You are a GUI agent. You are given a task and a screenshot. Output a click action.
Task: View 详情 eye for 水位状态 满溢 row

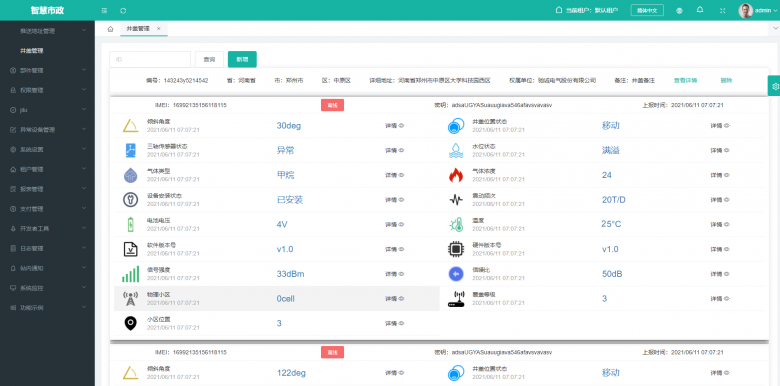pos(720,150)
